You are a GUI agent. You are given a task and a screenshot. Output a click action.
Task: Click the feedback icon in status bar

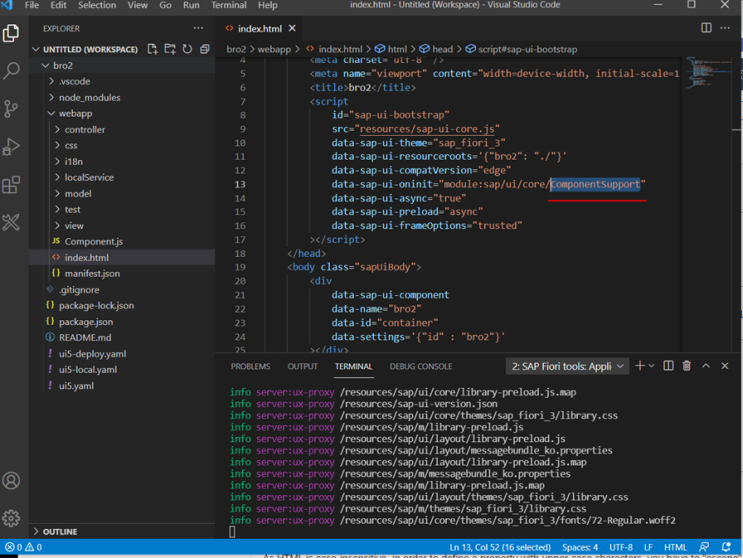[x=704, y=547]
